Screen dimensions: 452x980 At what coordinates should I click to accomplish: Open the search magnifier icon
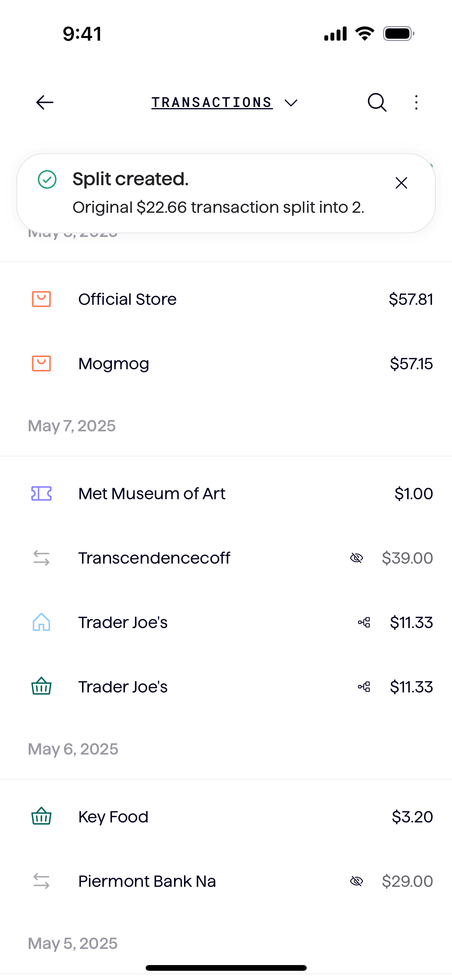[x=377, y=102]
